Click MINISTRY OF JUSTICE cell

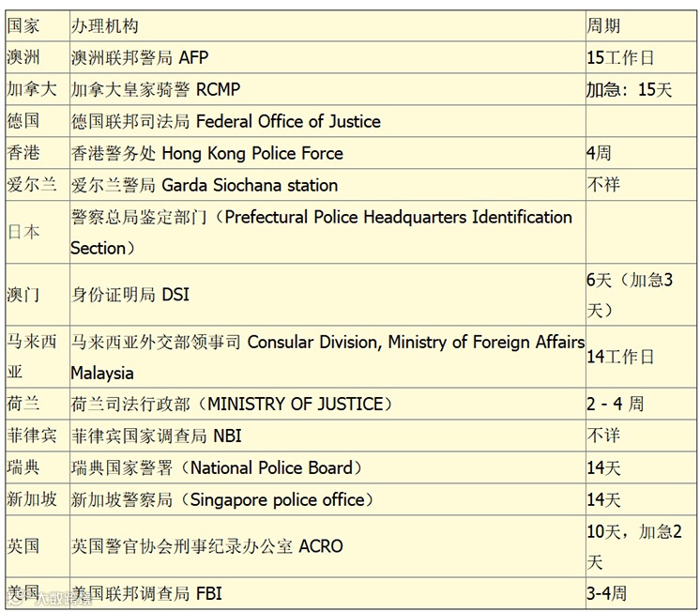327,404
